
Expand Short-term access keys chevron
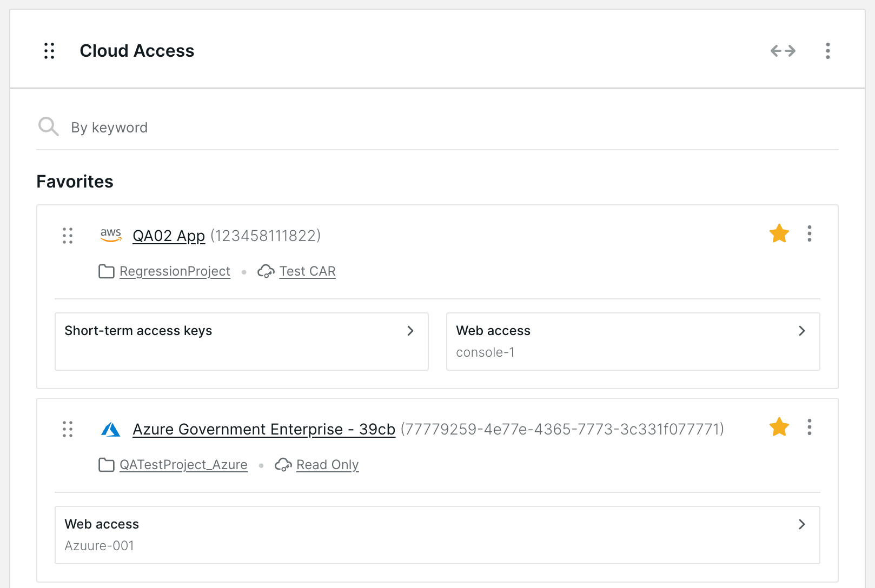click(x=410, y=331)
